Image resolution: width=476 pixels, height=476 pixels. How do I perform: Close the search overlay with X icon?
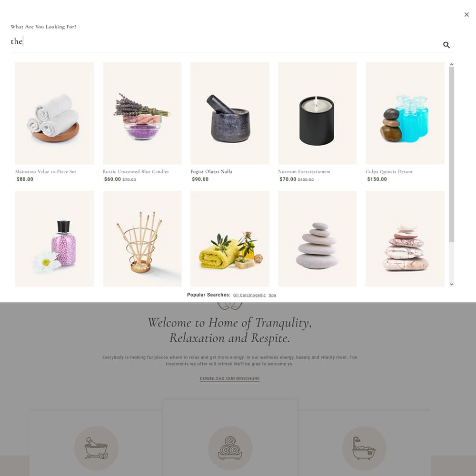(x=466, y=14)
